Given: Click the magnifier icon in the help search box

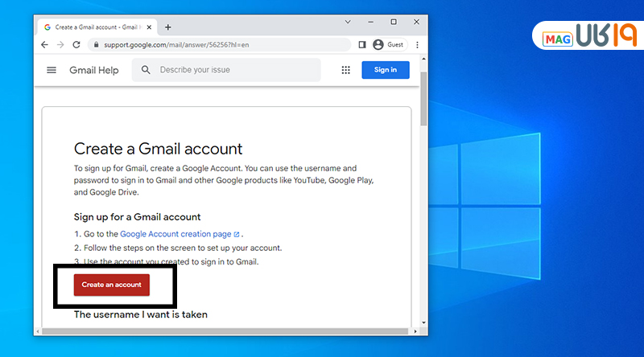Looking at the screenshot, I should [146, 70].
